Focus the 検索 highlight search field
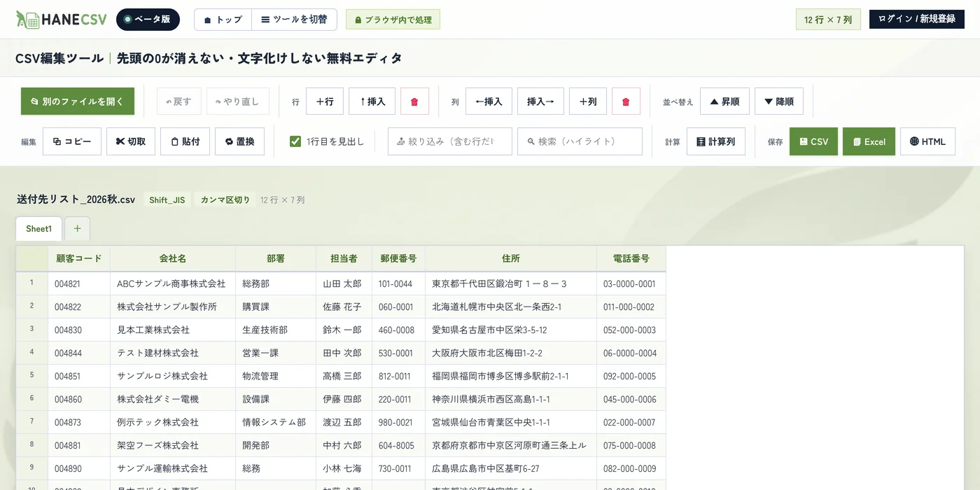This screenshot has height=490, width=980. click(580, 141)
